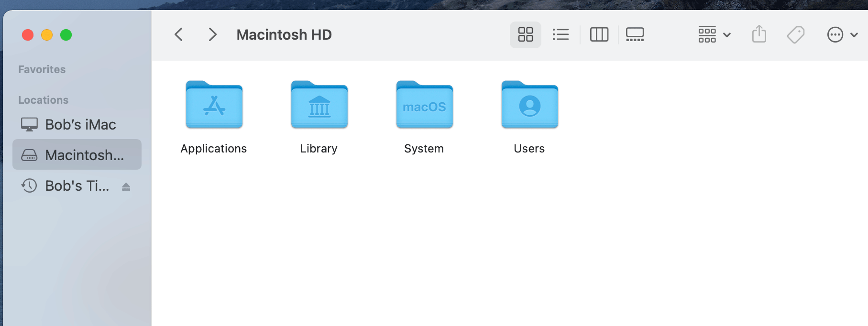The height and width of the screenshot is (326, 868).
Task: Select the Library folder icon
Action: (319, 105)
